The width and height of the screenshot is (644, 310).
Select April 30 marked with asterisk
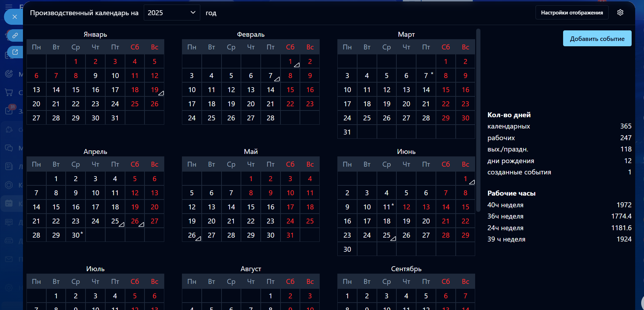76,235
